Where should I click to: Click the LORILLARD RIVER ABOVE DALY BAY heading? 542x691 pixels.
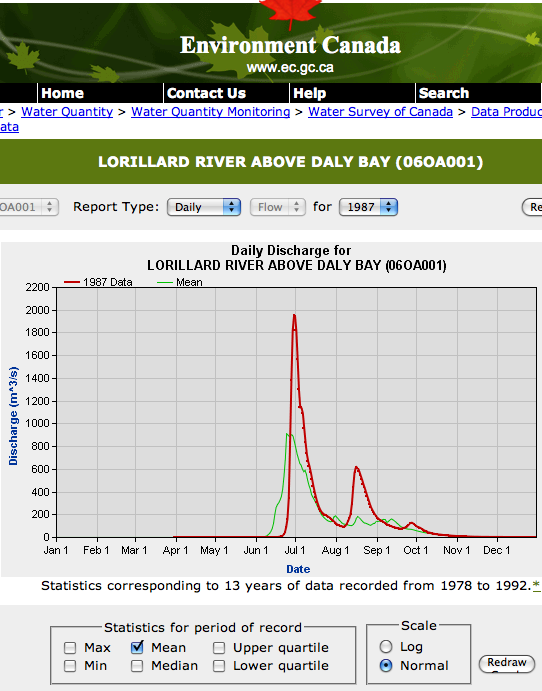click(290, 162)
